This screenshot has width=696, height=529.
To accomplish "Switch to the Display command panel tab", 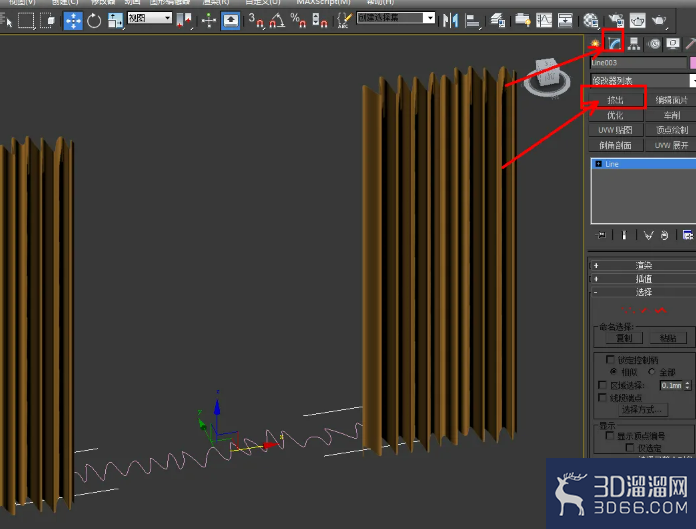I will (673, 43).
